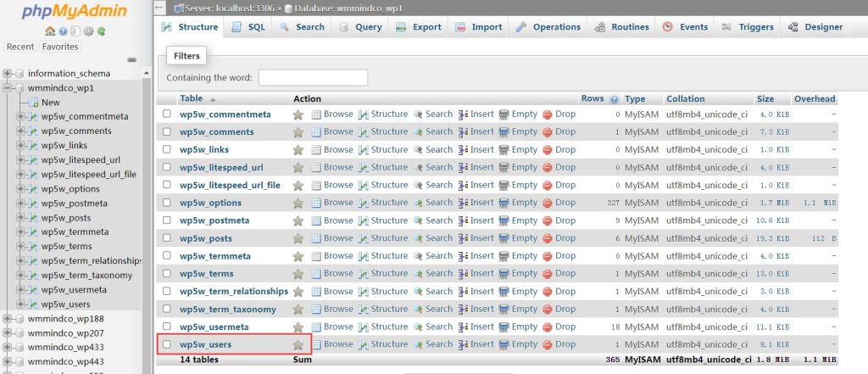Select the wp5w_options table checkbox

[167, 202]
